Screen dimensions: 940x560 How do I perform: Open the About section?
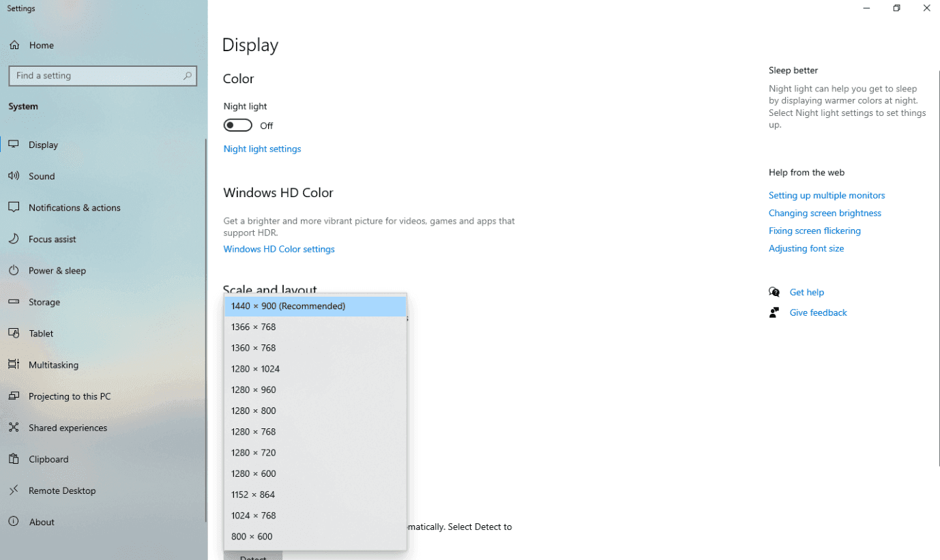[x=41, y=522]
